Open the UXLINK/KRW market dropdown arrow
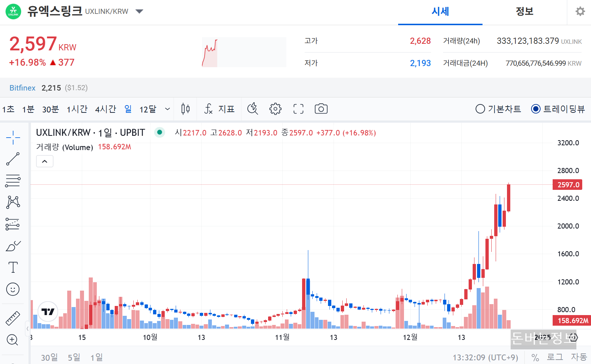Viewport: 591px width, 364px height. tap(139, 11)
